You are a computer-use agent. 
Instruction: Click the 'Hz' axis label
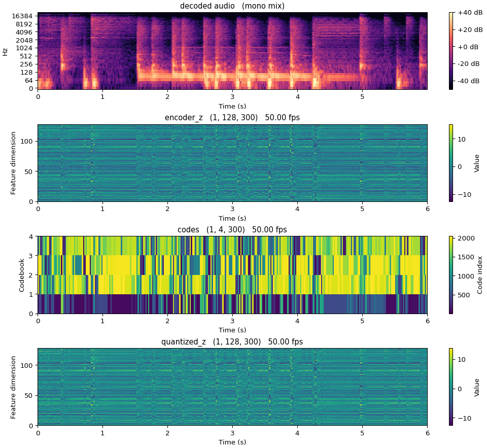(5, 51)
